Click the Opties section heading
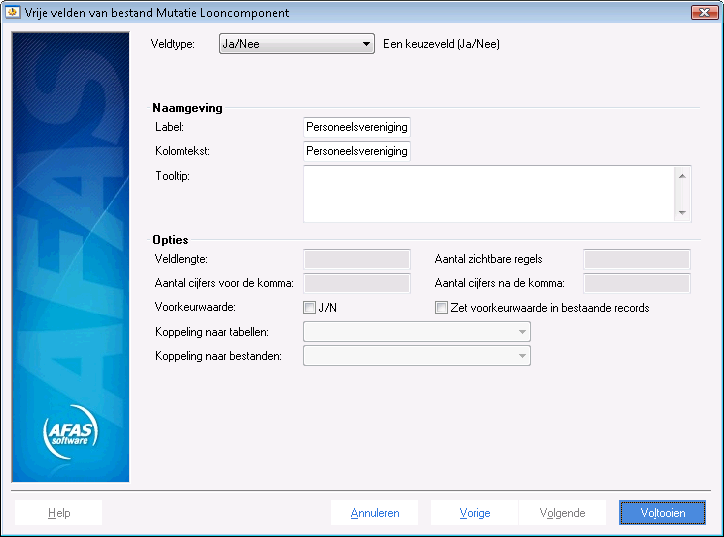The height and width of the screenshot is (537, 724). pos(170,240)
